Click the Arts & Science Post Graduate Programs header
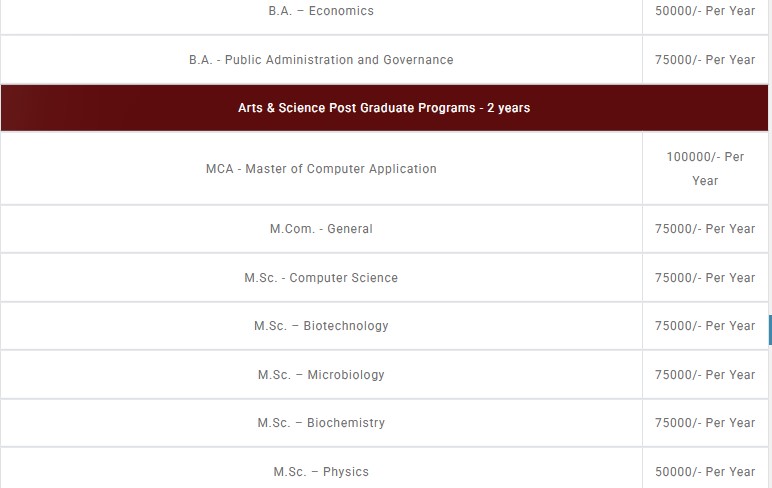 pos(384,108)
